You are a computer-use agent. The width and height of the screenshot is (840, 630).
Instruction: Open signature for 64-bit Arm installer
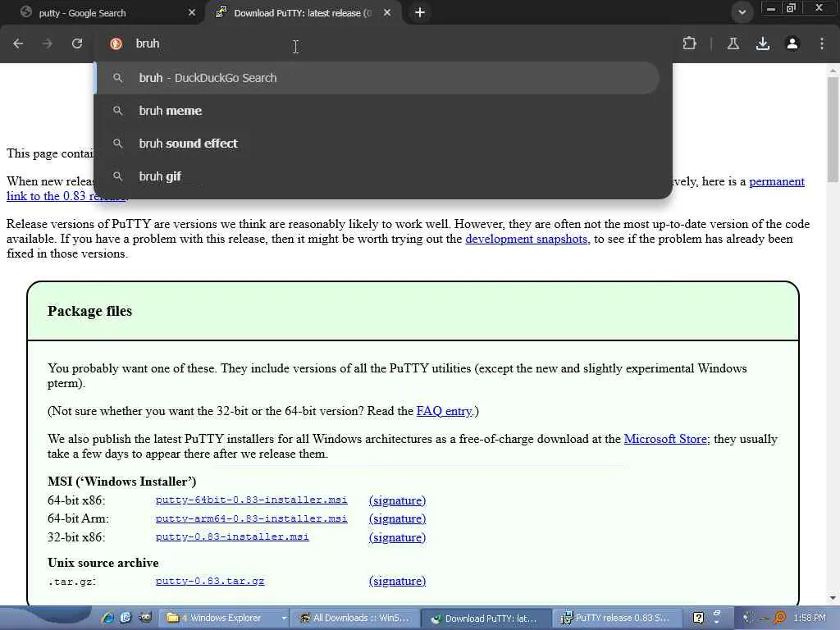(398, 518)
